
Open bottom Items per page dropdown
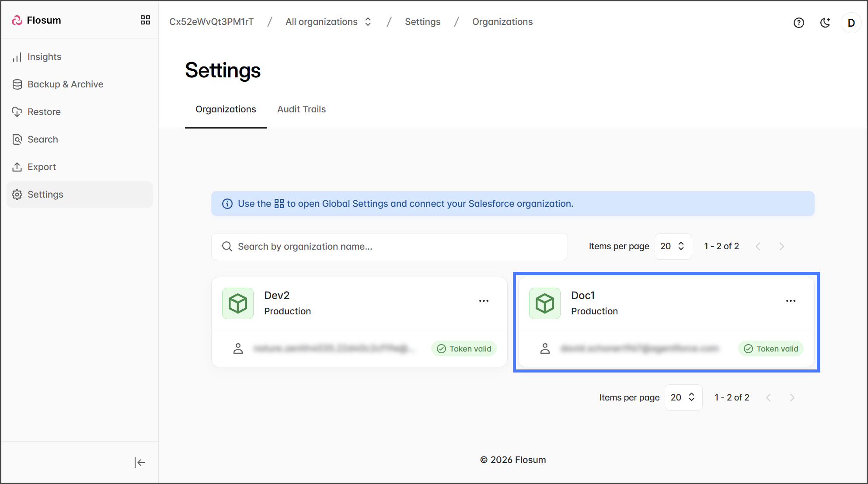(683, 397)
